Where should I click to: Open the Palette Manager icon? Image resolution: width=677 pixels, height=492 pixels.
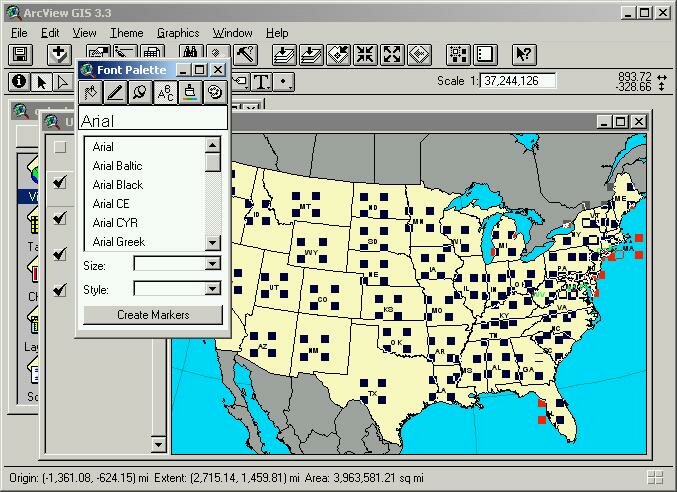click(x=215, y=92)
